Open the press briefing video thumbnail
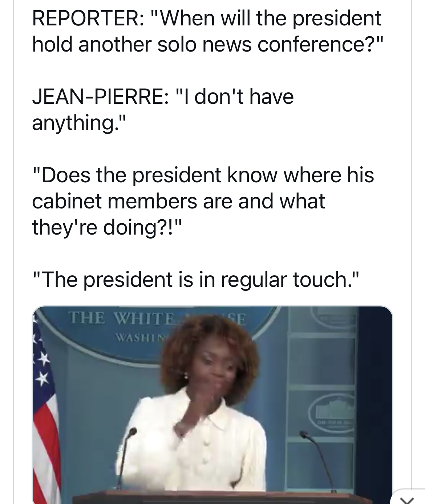Screen dimensions: 425x504 click(212, 403)
